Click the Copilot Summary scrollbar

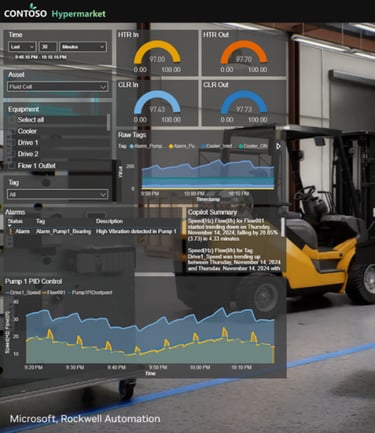click(283, 227)
